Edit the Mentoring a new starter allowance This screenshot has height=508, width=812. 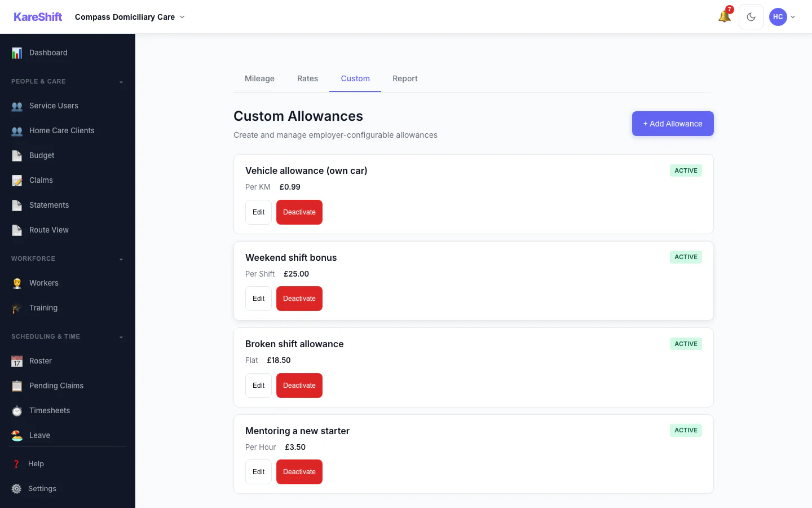[x=258, y=472]
